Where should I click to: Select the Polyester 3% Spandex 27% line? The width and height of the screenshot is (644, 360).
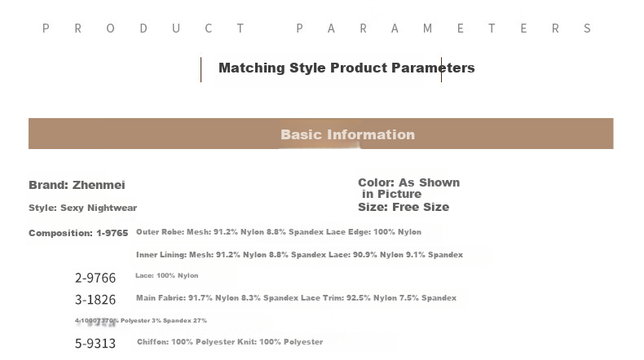click(x=141, y=321)
